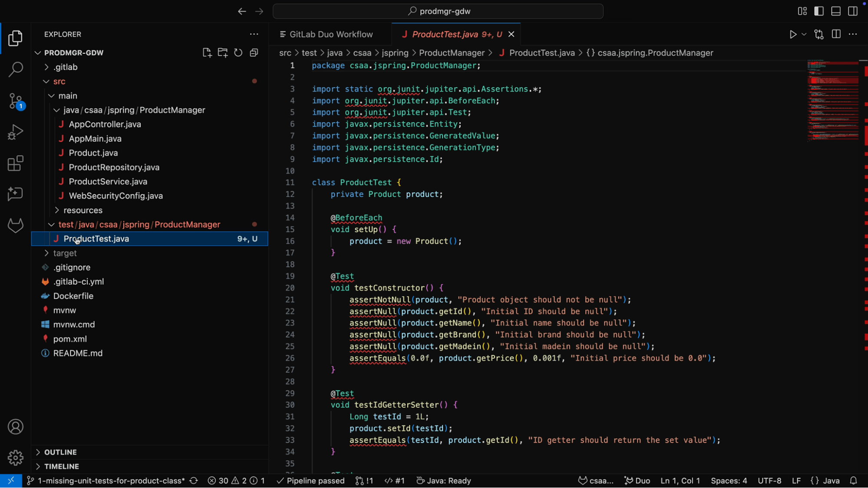The height and width of the screenshot is (488, 868).
Task: Collapse the test/java/csaa/jspring/ProductManager folder
Action: [x=52, y=225]
